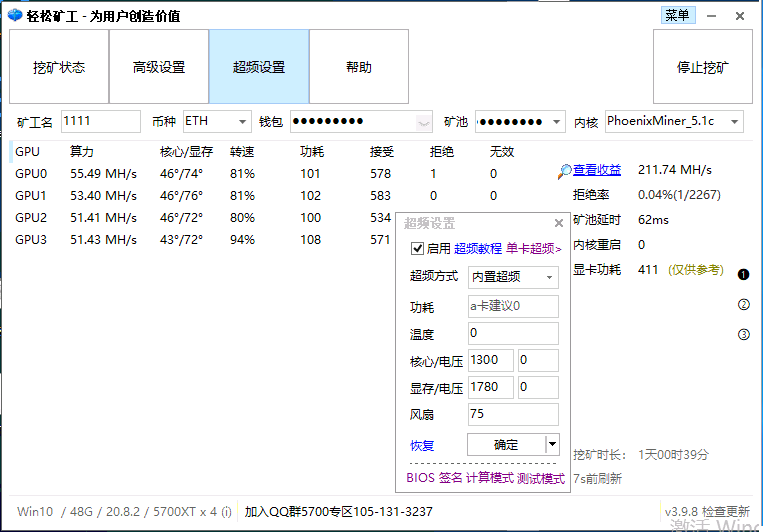The height and width of the screenshot is (532, 763).
Task: Expand the 内核 PhoenixMiner dropdown
Action: [x=735, y=122]
